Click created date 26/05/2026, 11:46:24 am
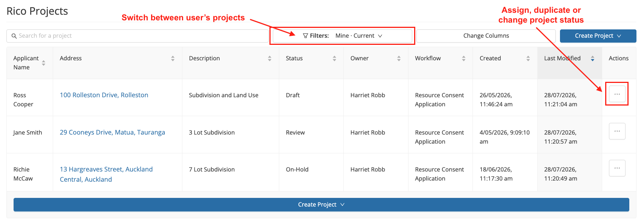This screenshot has height=219, width=644. coord(496,100)
